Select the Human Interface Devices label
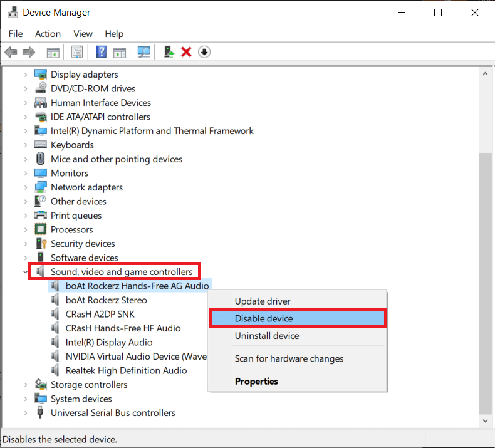Screen dimensions: 495x448 [x=101, y=103]
